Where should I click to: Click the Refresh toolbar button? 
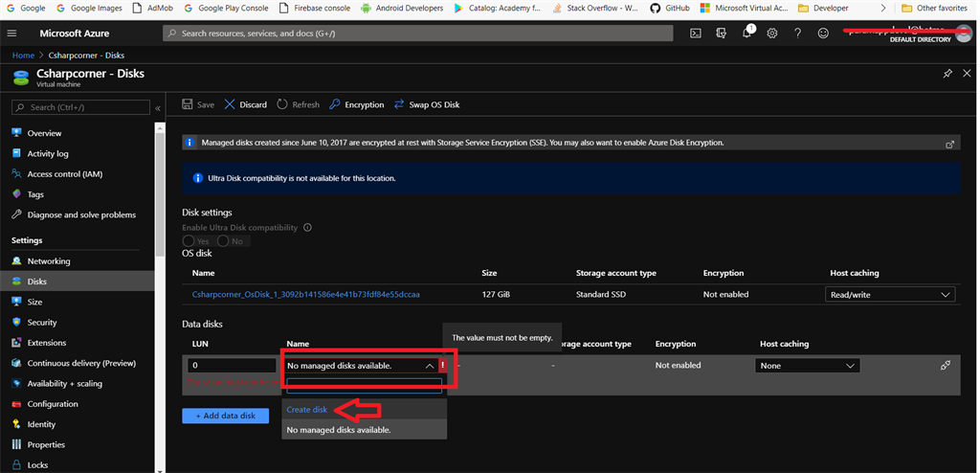point(299,104)
